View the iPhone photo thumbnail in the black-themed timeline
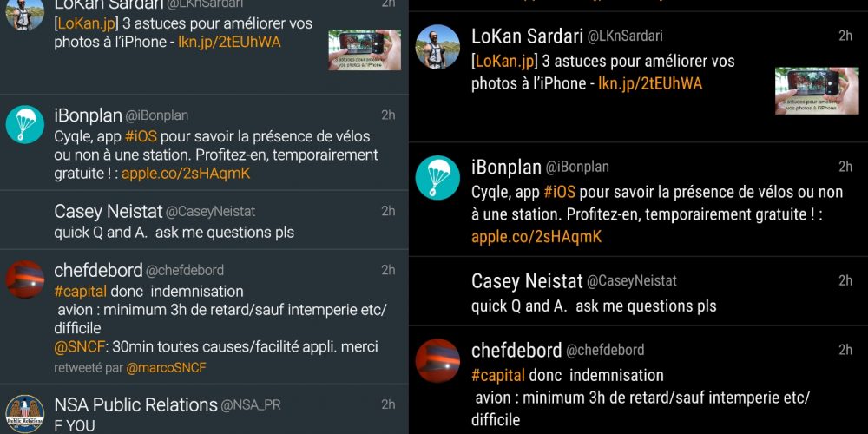 click(x=817, y=91)
